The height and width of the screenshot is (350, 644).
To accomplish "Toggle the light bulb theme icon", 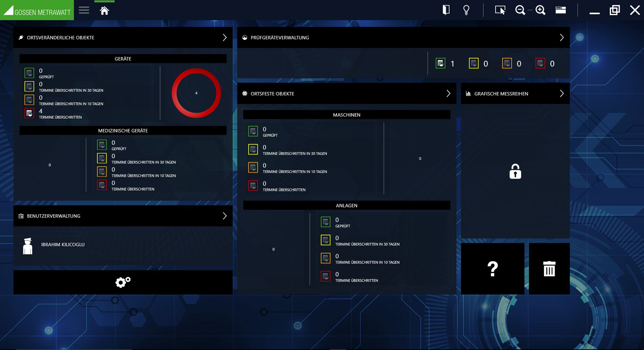I will tap(466, 10).
